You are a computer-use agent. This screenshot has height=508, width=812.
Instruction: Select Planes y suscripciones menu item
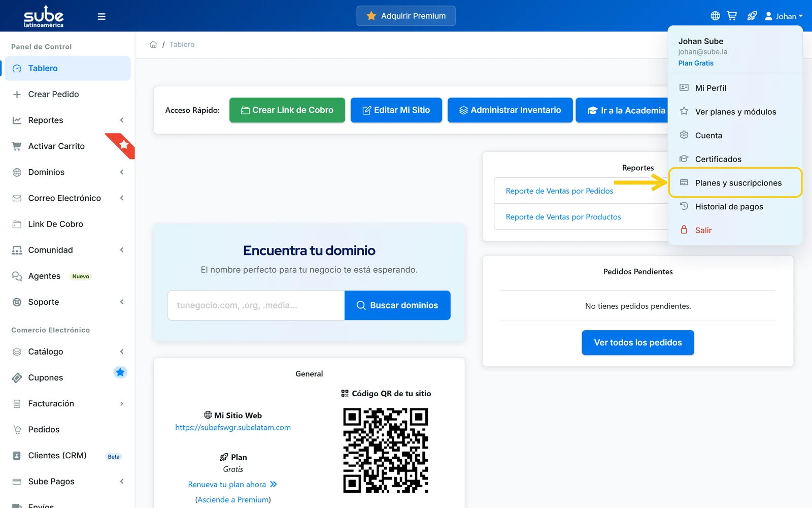[x=735, y=183]
